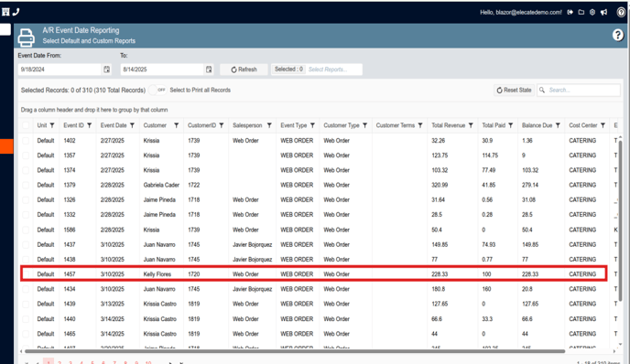
Task: Sort by the Balance Due column header
Action: point(537,125)
